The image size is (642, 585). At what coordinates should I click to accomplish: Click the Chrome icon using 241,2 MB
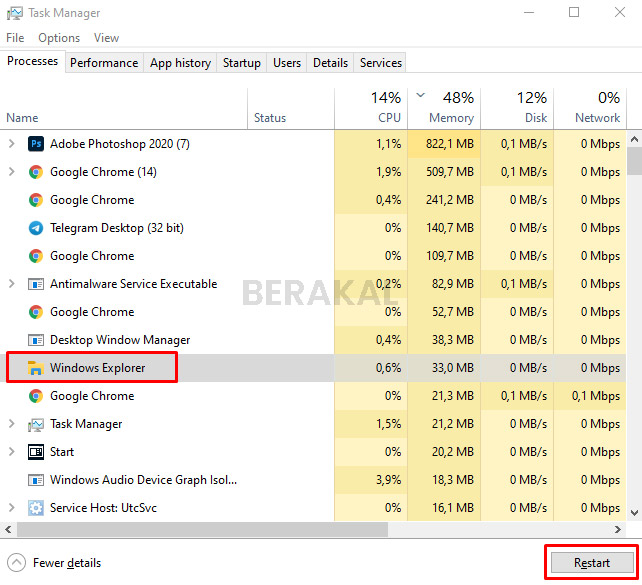(36, 200)
